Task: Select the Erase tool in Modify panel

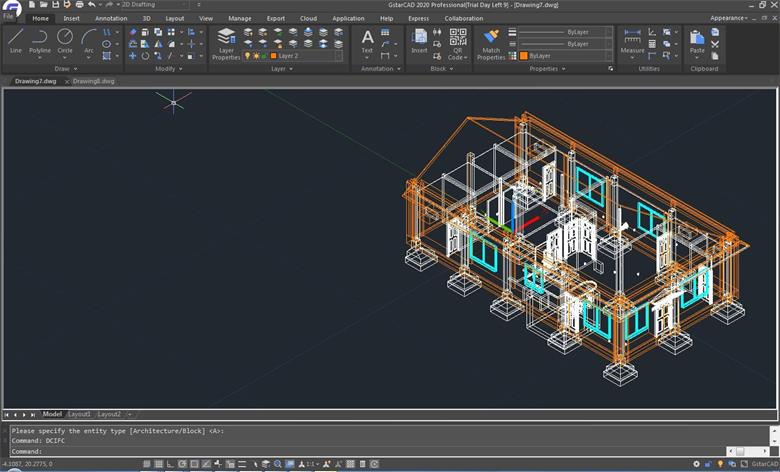Action: point(132,32)
